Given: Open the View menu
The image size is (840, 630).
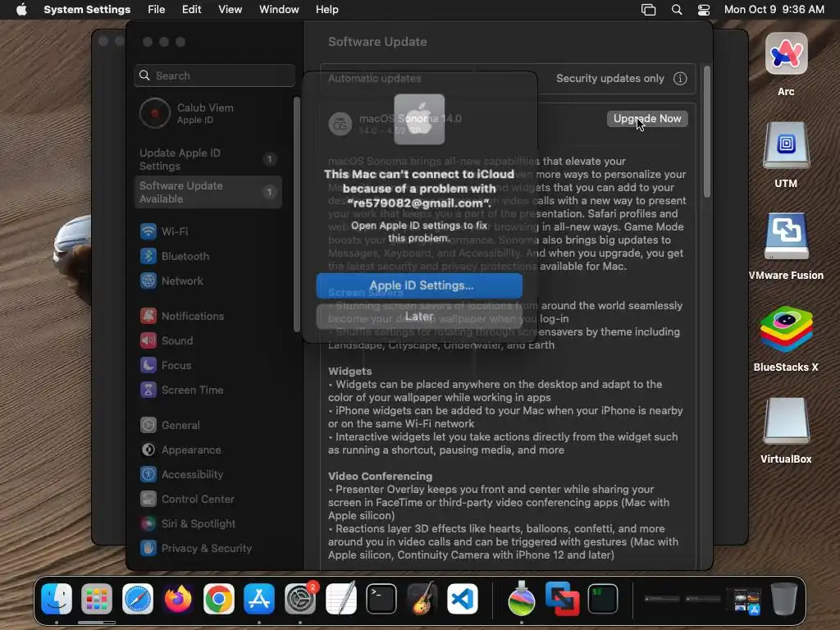Looking at the screenshot, I should [230, 10].
